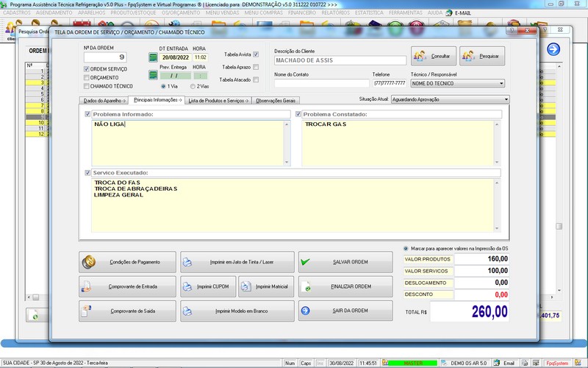Screen dimensions: 588x368
Task: Click SALVAR ORDEM button
Action: (345, 262)
